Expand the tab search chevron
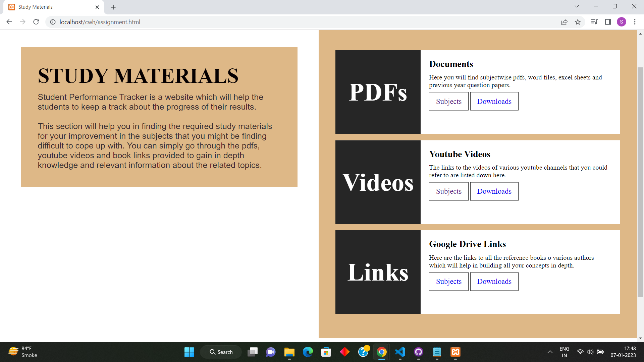This screenshot has width=644, height=362. [576, 6]
